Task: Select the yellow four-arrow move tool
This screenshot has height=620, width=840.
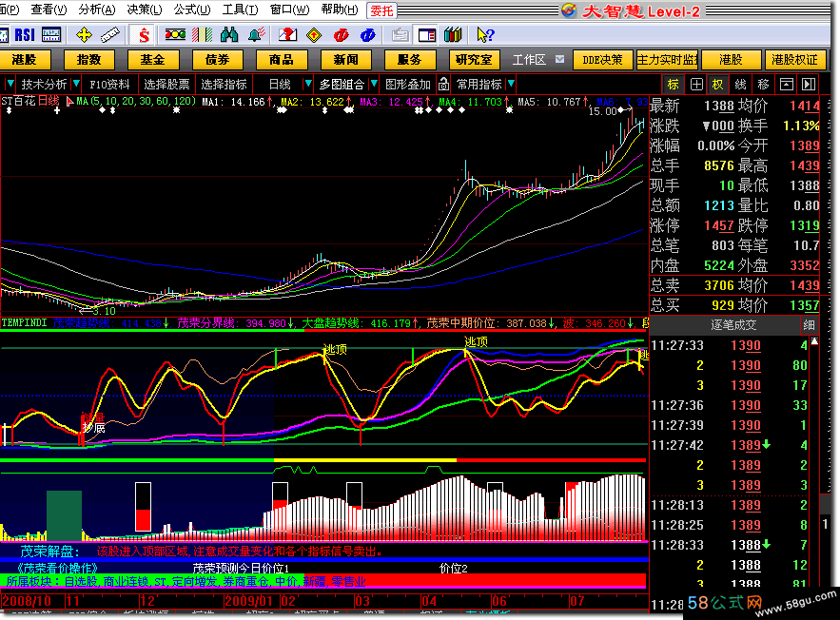Action: tap(84, 35)
